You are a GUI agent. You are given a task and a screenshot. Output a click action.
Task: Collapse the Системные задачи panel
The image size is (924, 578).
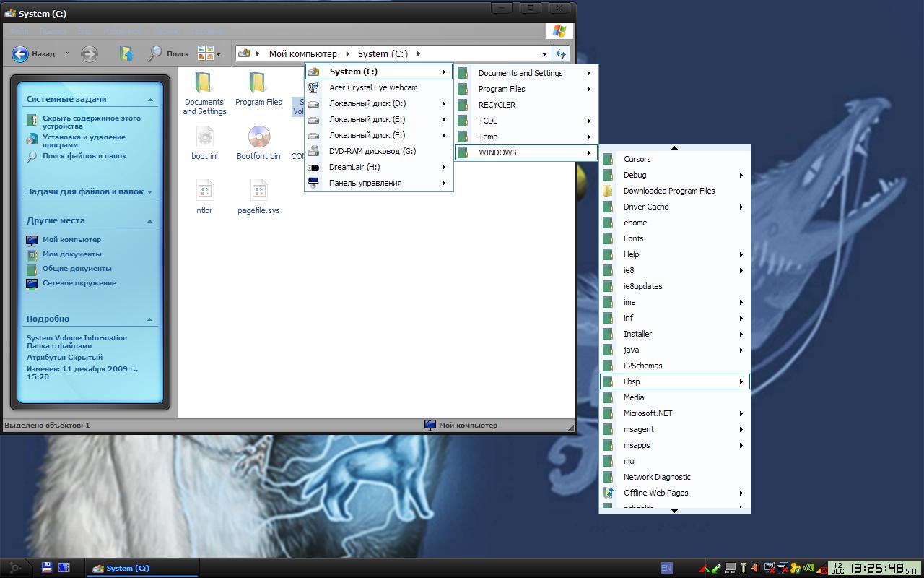[x=150, y=98]
